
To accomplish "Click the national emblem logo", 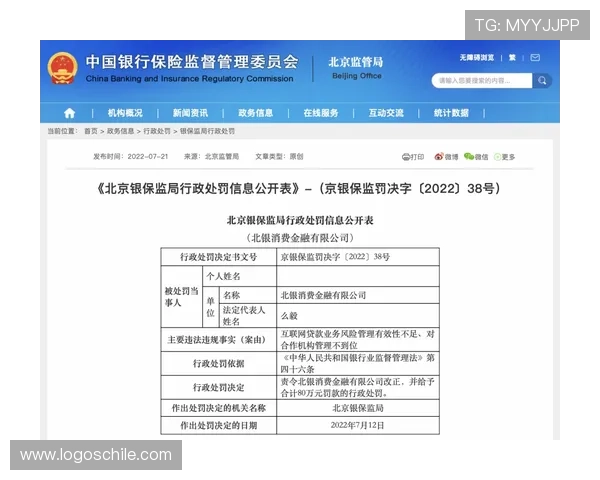I will click(x=62, y=68).
